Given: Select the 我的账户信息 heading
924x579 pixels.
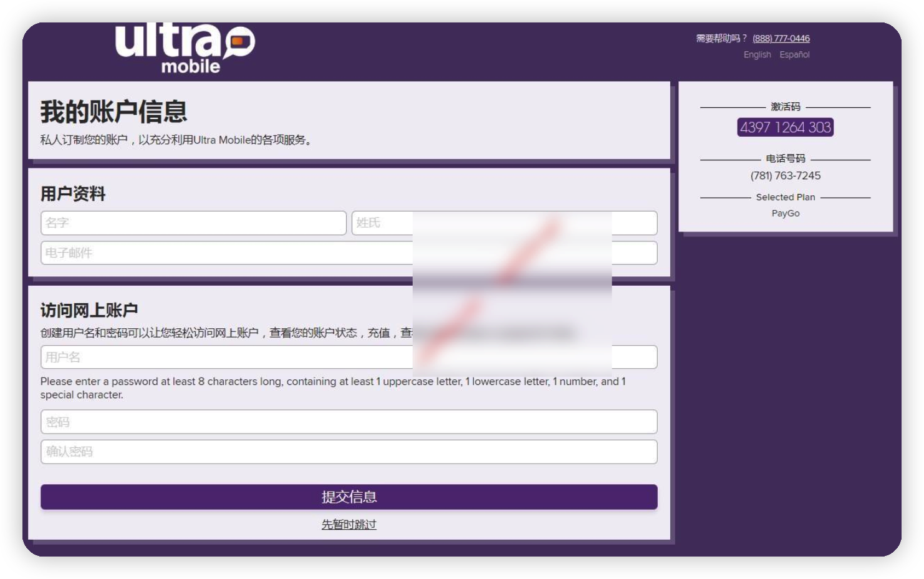Looking at the screenshot, I should (113, 112).
